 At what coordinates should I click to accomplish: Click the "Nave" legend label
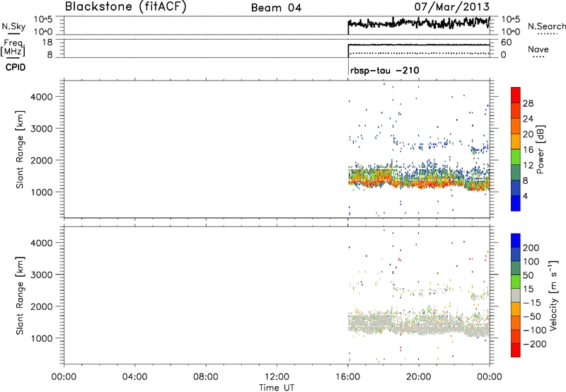coord(538,49)
